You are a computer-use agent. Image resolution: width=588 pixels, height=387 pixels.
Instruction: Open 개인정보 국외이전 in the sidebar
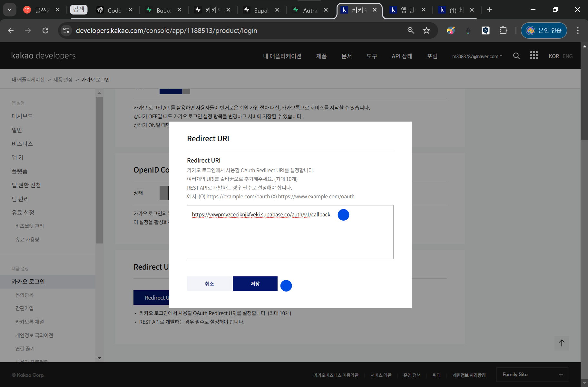coord(34,335)
